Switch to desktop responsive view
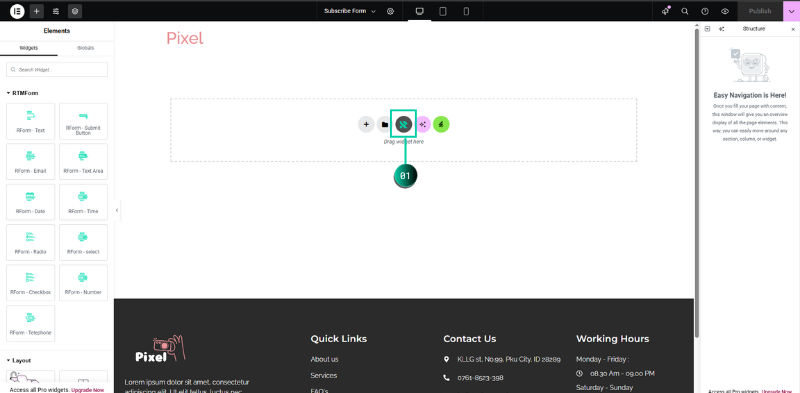 420,11
